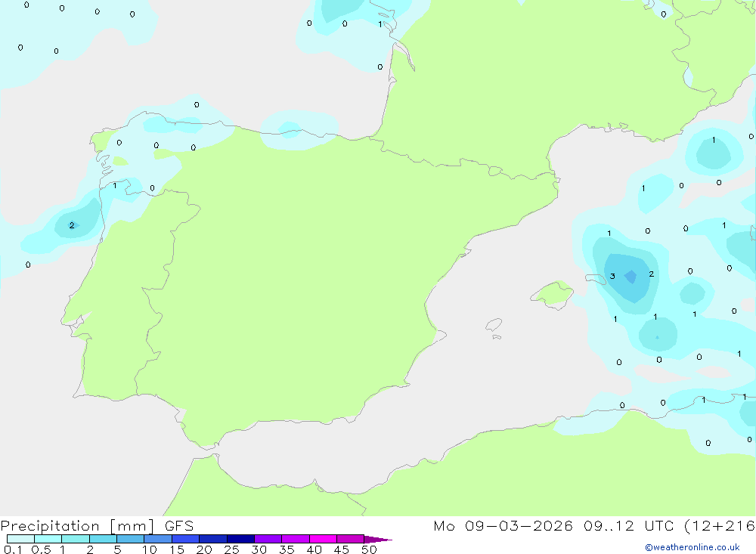Viewport: 756px width, 554px height.
Task: Click the '10' legend scale label
Action: click(150, 549)
